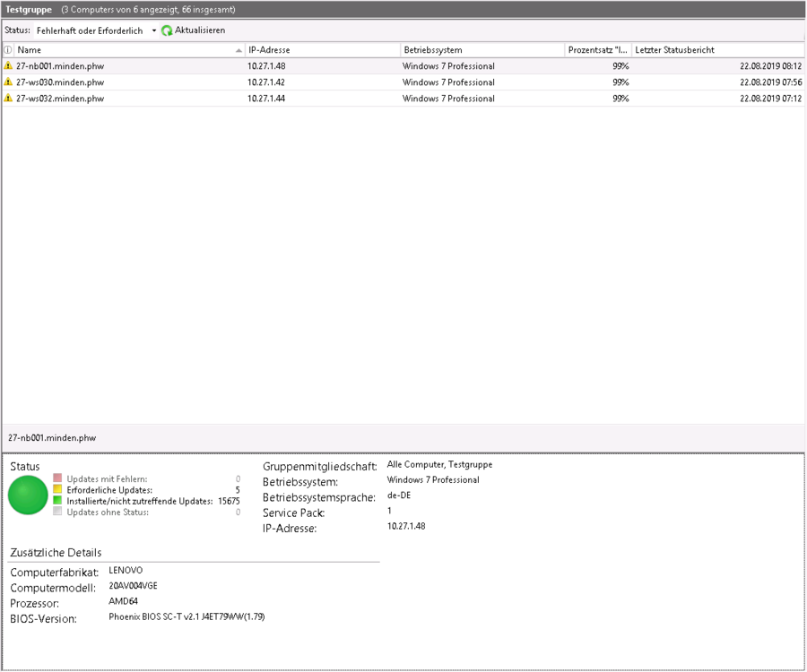Open the Erforderliche Updates link

coord(109,490)
